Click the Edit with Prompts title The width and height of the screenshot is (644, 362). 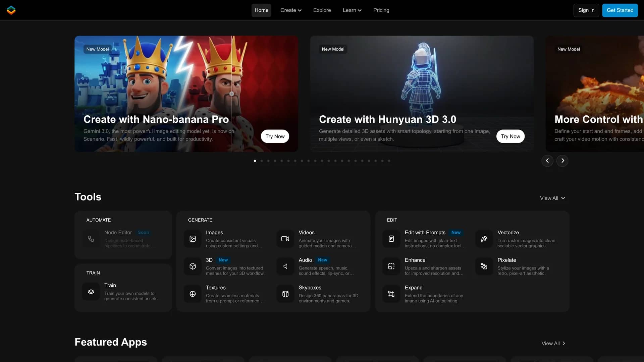tap(425, 232)
